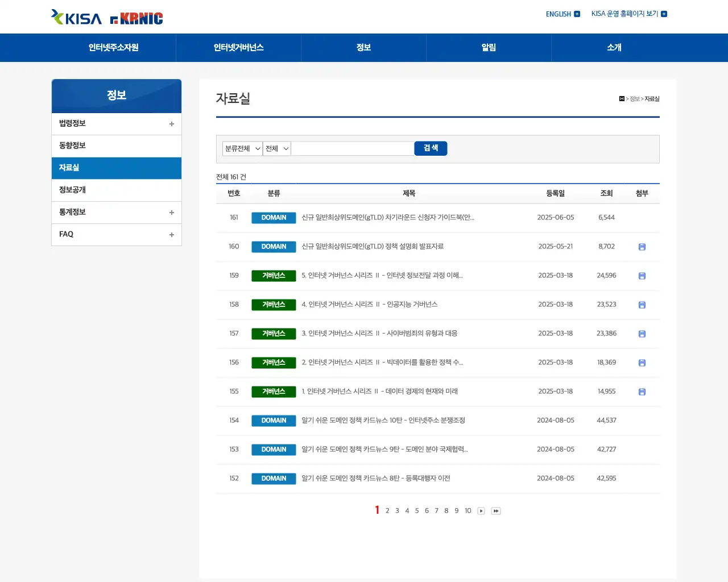
Task: Switch to ENGLISH site
Action: 559,14
